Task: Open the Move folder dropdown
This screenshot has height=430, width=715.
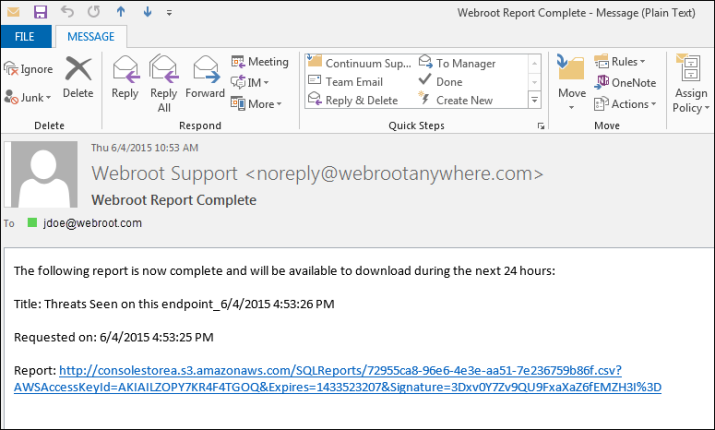Action: [571, 82]
